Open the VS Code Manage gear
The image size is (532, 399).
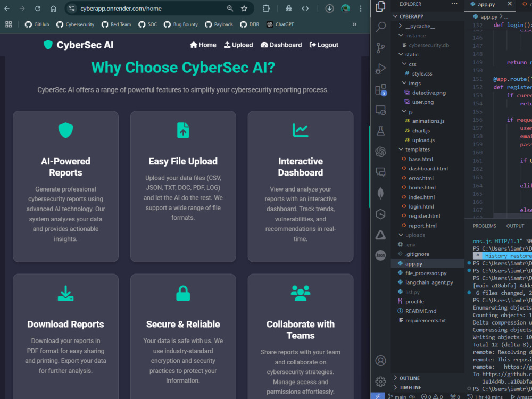tap(381, 381)
